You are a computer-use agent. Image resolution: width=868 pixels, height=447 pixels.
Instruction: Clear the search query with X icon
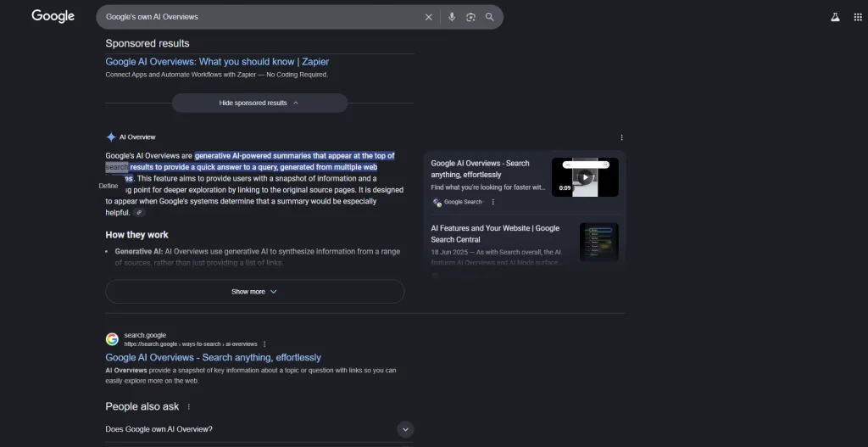tap(428, 17)
